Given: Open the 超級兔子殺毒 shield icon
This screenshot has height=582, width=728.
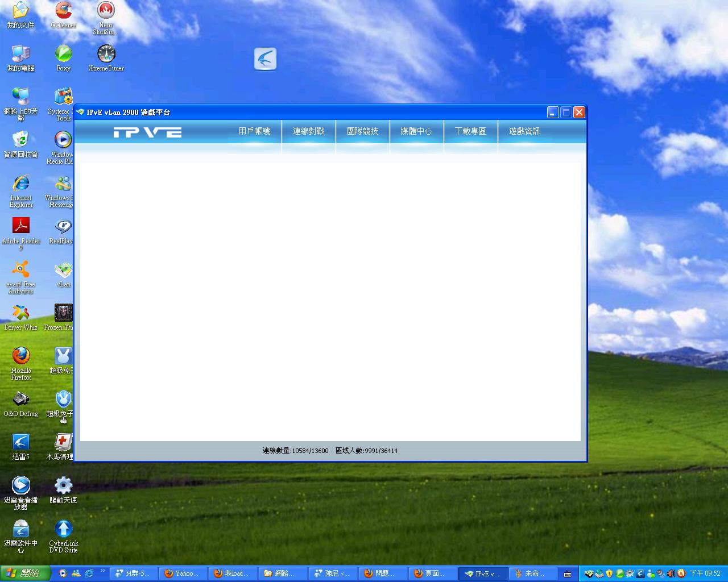Looking at the screenshot, I should (x=61, y=407).
